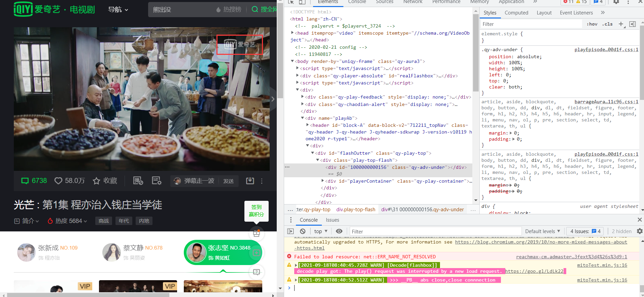Click the heart like icon showing 58.0万

58,181
